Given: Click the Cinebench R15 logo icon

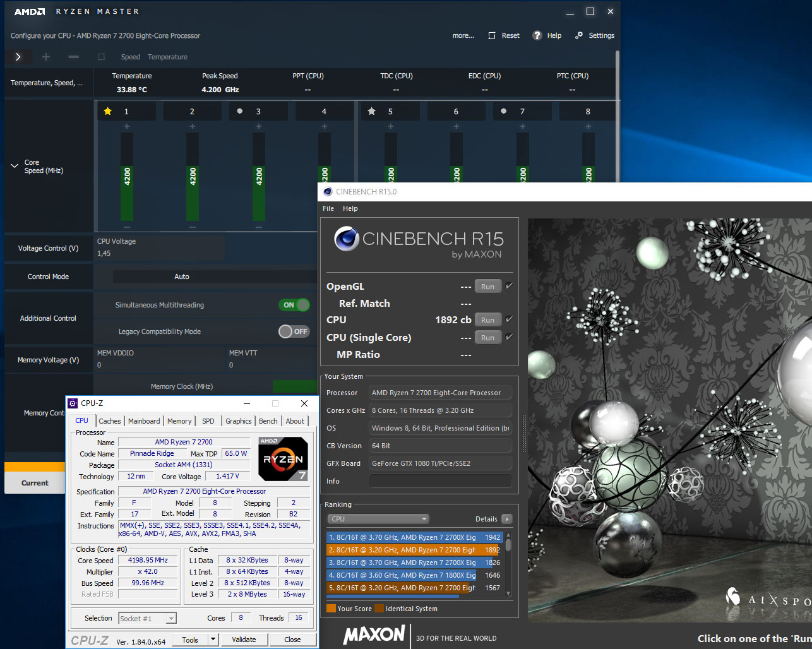Looking at the screenshot, I should coord(347,239).
